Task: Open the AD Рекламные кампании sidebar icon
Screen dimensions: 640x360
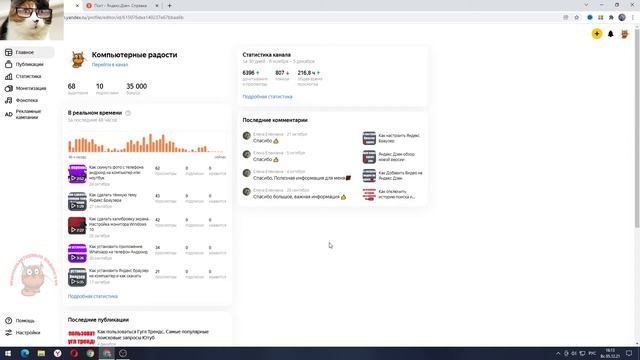Action: coord(9,114)
